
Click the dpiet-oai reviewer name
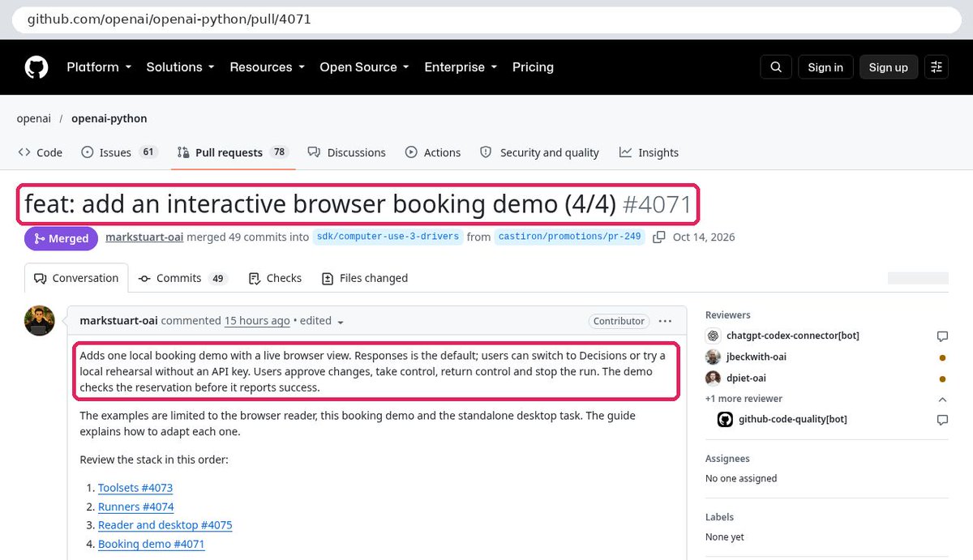[x=746, y=378]
